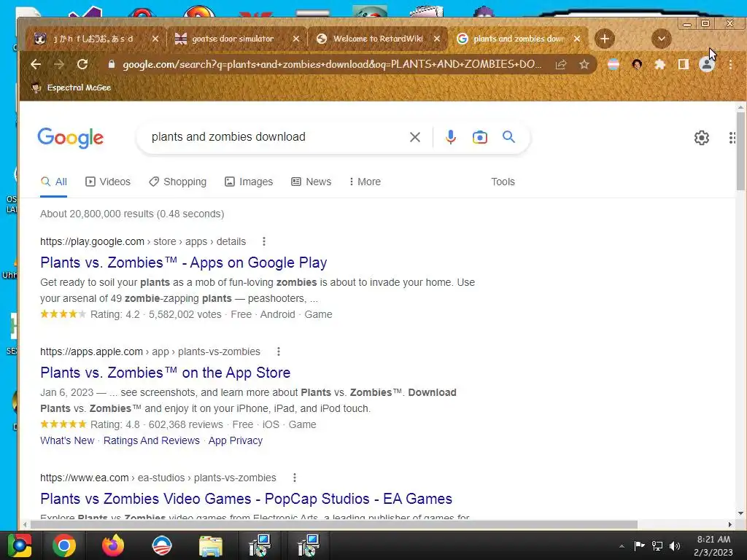Open the network icon in system tray

(x=657, y=545)
